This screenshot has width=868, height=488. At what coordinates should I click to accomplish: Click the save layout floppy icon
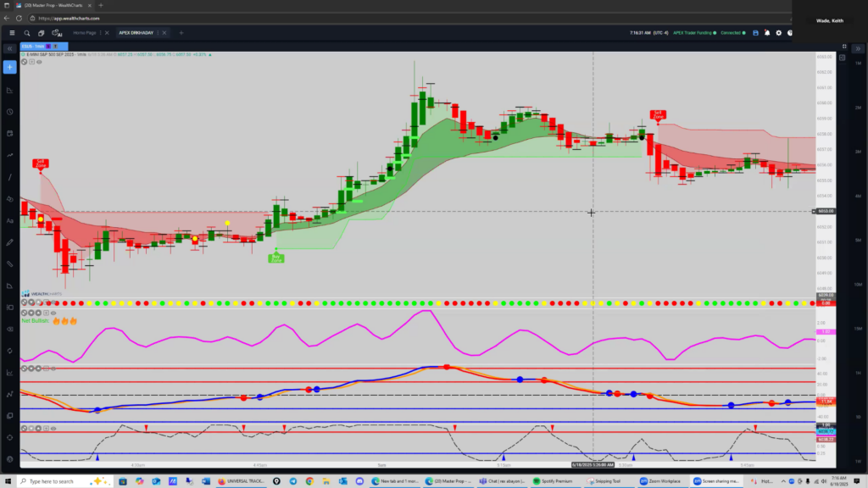(755, 33)
